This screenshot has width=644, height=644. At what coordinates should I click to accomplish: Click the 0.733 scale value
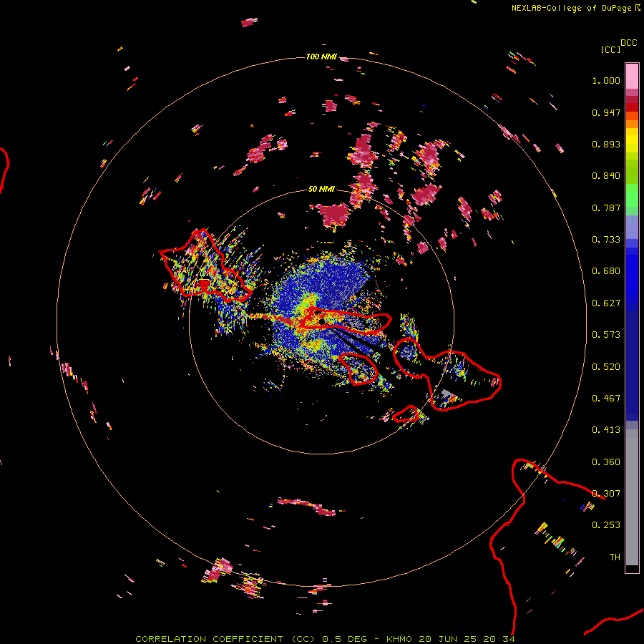(606, 240)
